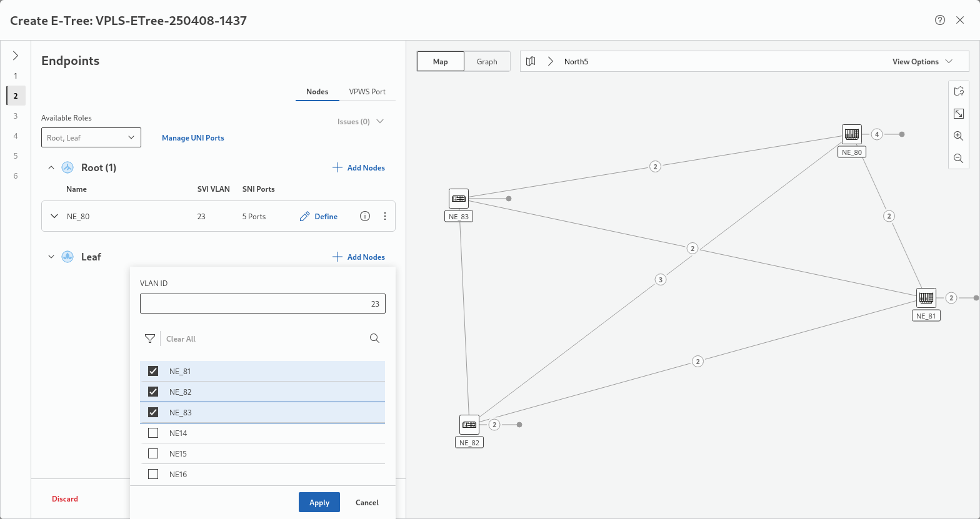Image resolution: width=980 pixels, height=519 pixels.
Task: Uncheck the NE_83 checkbox
Action: pyautogui.click(x=153, y=412)
